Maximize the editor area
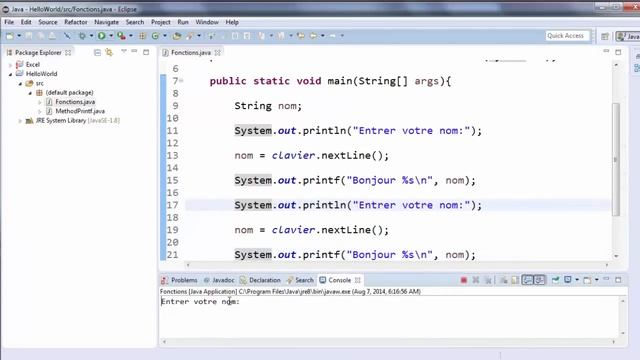The height and width of the screenshot is (360, 640). point(618,52)
